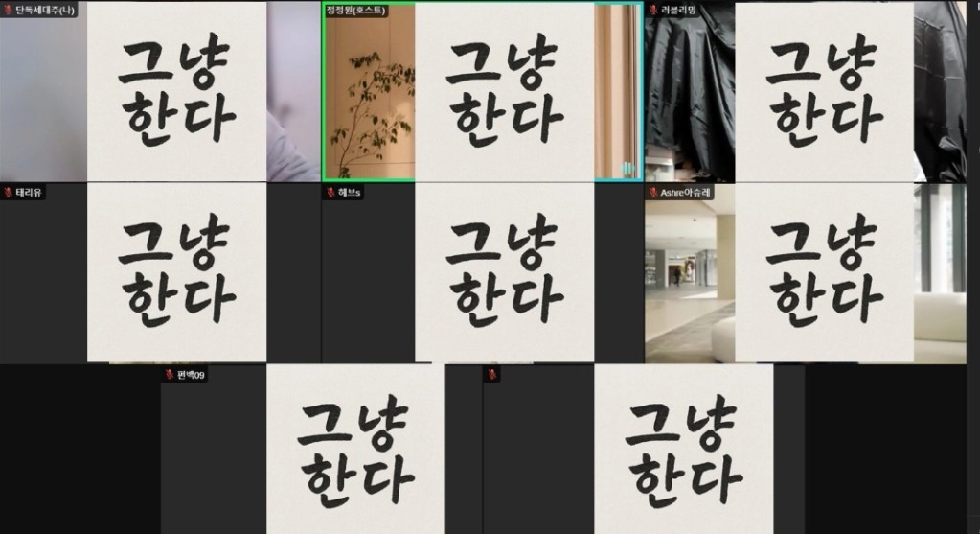This screenshot has width=980, height=534.
Task: Click muted mic icon beside 헤브s
Action: pyautogui.click(x=330, y=193)
